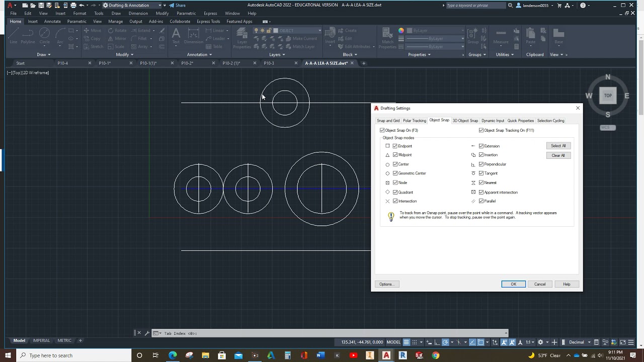Open Layer Properties manager
644x362 pixels.
(x=242, y=38)
